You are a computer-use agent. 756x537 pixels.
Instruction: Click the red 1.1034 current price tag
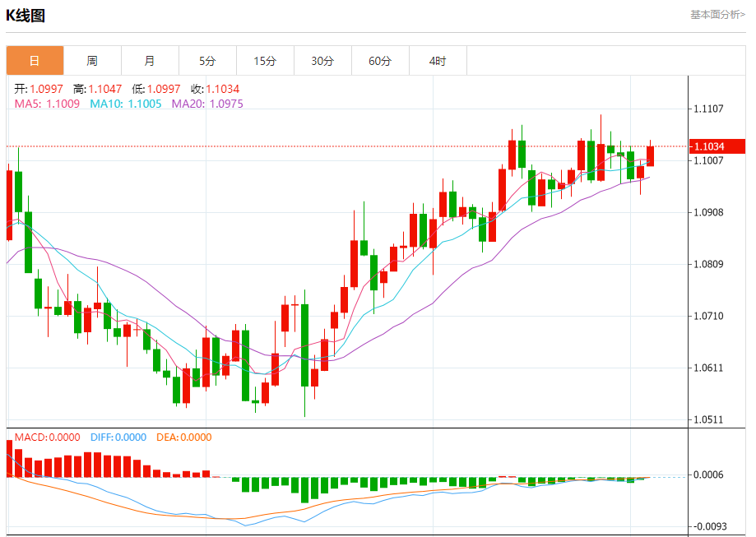[x=717, y=146]
